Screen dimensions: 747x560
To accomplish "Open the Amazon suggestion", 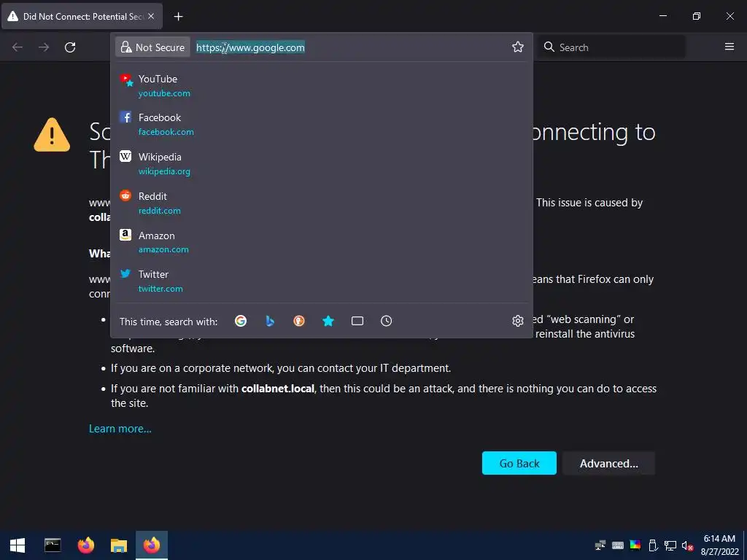I will point(322,242).
